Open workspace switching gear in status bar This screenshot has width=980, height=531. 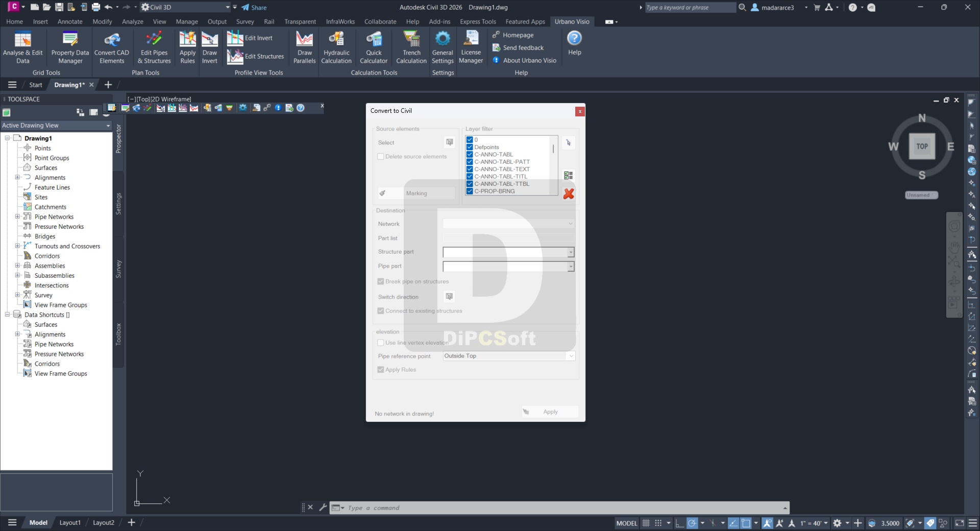pyautogui.click(x=837, y=523)
